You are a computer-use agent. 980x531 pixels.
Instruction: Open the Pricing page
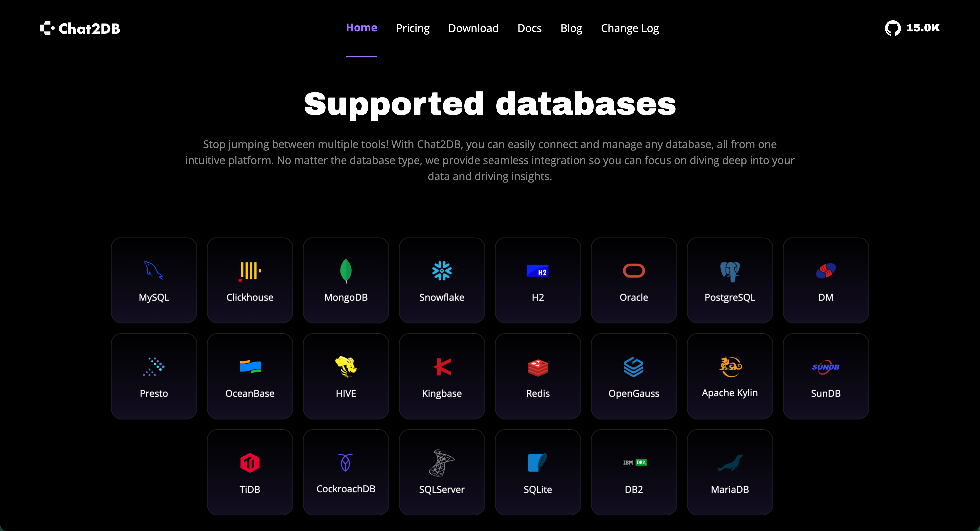tap(413, 28)
